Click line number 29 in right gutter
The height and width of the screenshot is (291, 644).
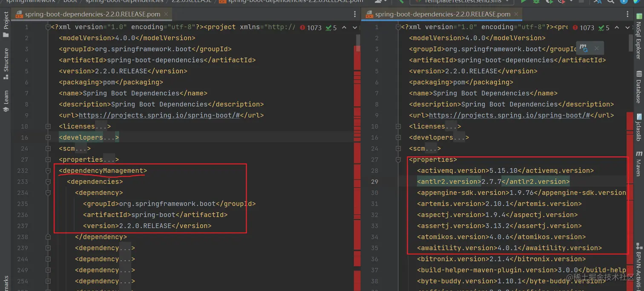[374, 182]
